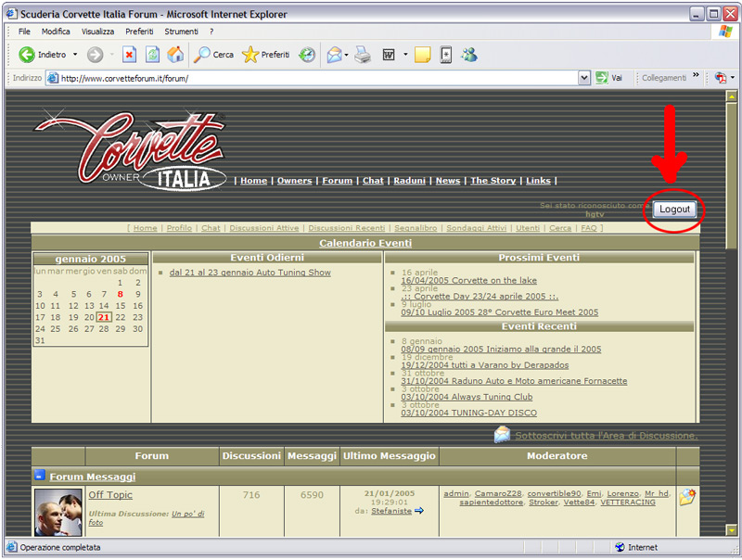Open the File menu
The height and width of the screenshot is (560, 742).
[24, 32]
